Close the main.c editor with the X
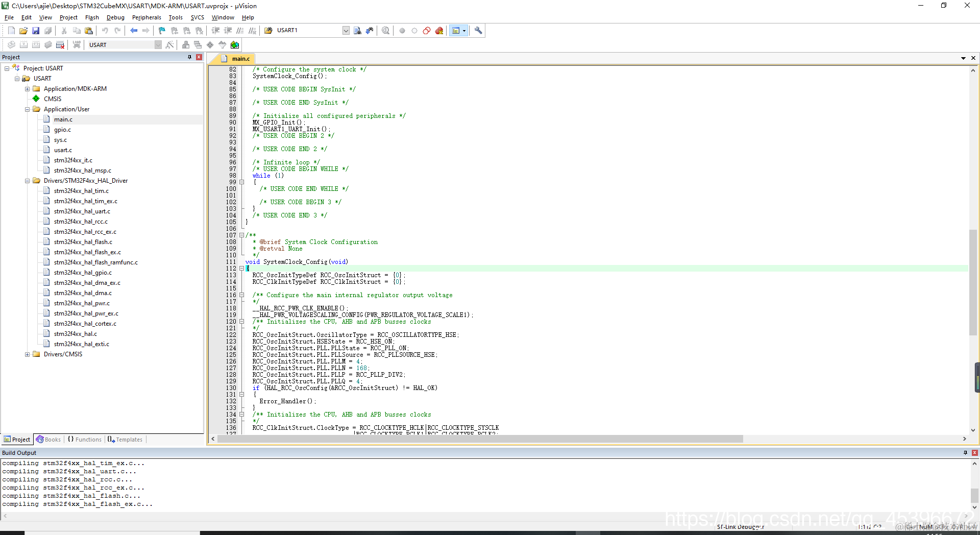Viewport: 980px width, 535px height. coord(973,58)
